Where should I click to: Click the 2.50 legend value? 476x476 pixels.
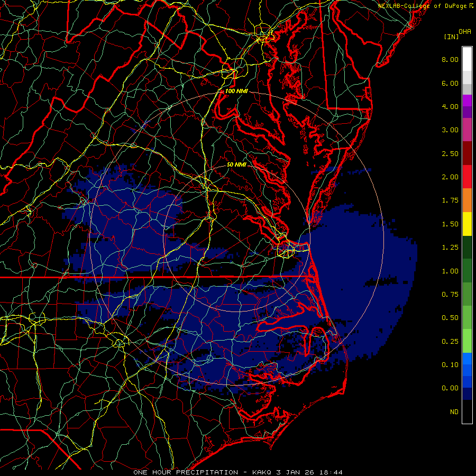tap(450, 153)
